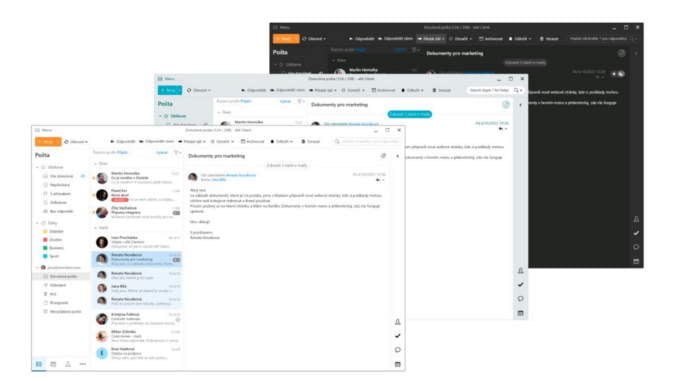
Task: Open the Menu in the front window
Action: (44, 130)
